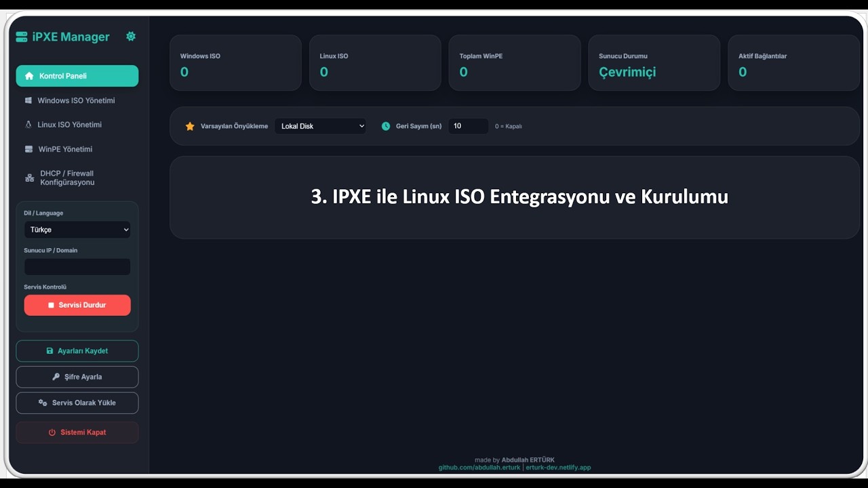868x488 pixels.
Task: Click the Şifre Ayarla button
Action: point(77,377)
